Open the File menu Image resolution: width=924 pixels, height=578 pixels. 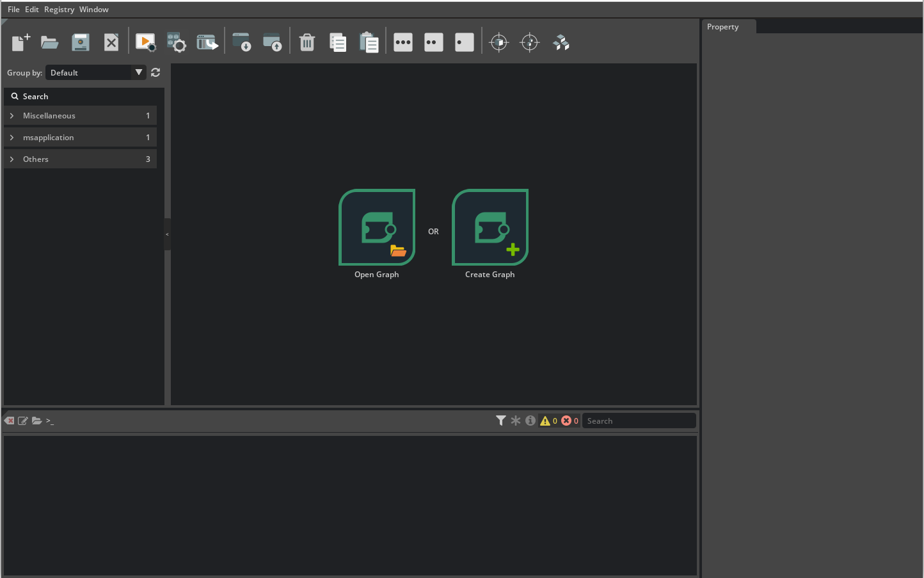[x=13, y=10]
